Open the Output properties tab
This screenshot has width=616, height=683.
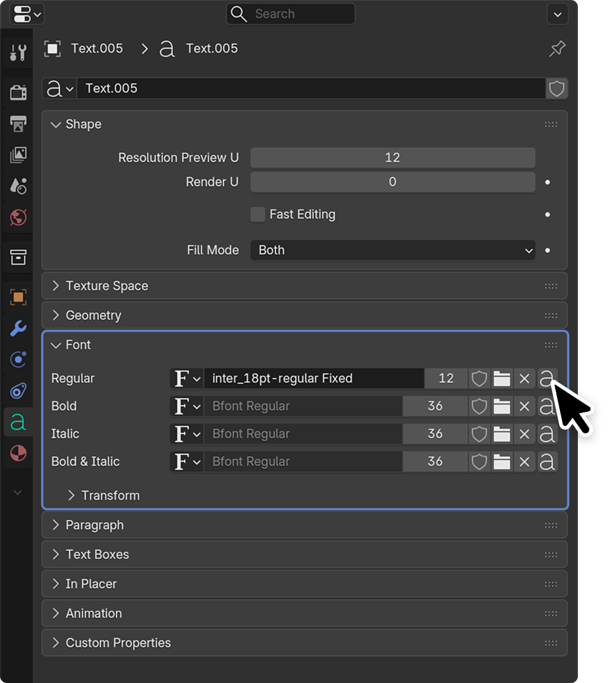pos(18,124)
